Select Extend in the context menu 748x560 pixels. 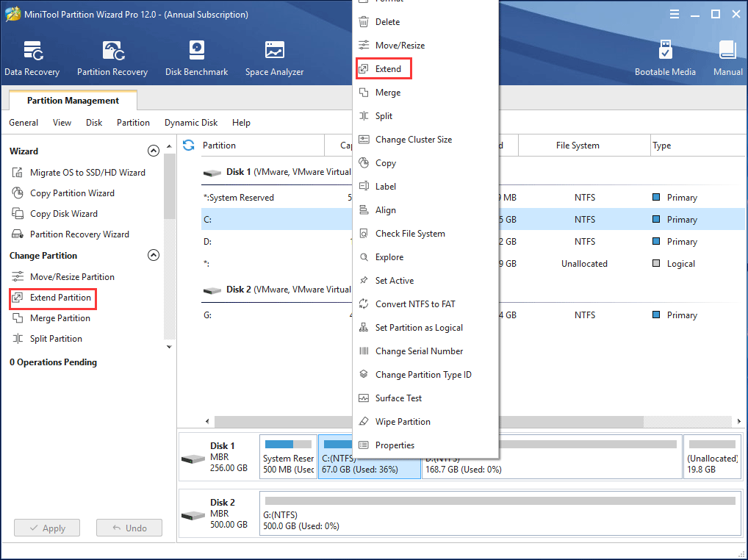(x=387, y=69)
